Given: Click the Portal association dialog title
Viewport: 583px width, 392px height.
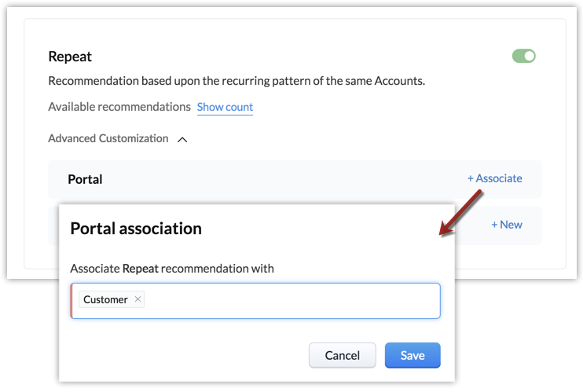Looking at the screenshot, I should pyautogui.click(x=136, y=229).
